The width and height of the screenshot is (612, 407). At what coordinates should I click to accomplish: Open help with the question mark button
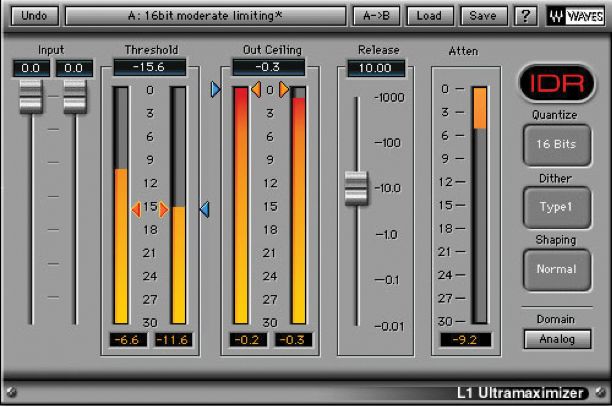(x=525, y=16)
